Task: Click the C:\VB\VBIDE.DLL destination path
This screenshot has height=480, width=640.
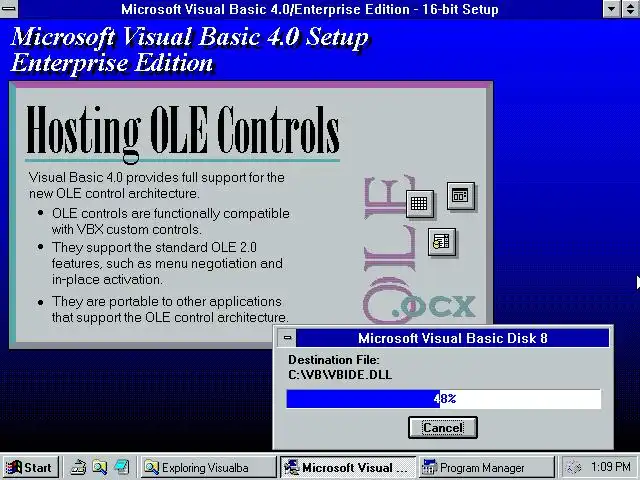Action: tap(340, 375)
